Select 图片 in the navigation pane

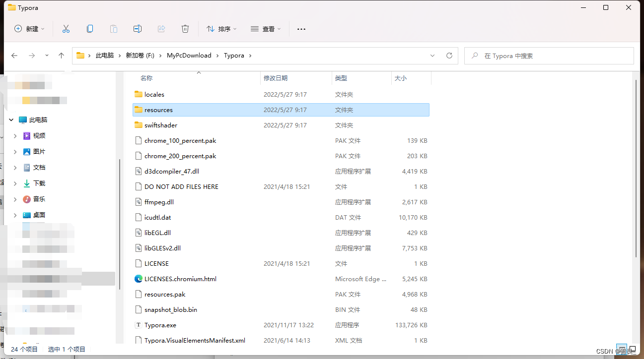pyautogui.click(x=39, y=152)
